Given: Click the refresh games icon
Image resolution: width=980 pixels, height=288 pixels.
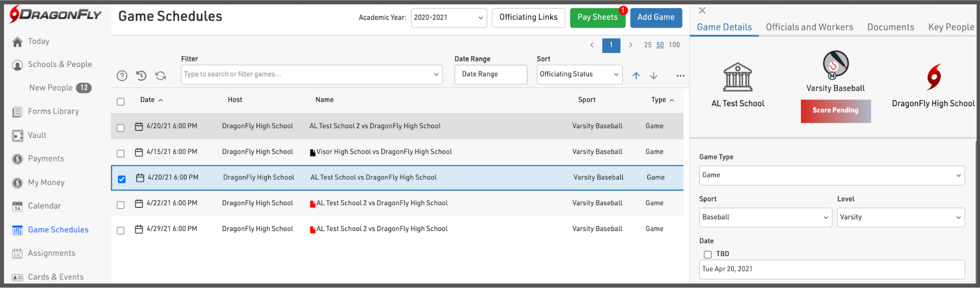Looking at the screenshot, I should [161, 76].
